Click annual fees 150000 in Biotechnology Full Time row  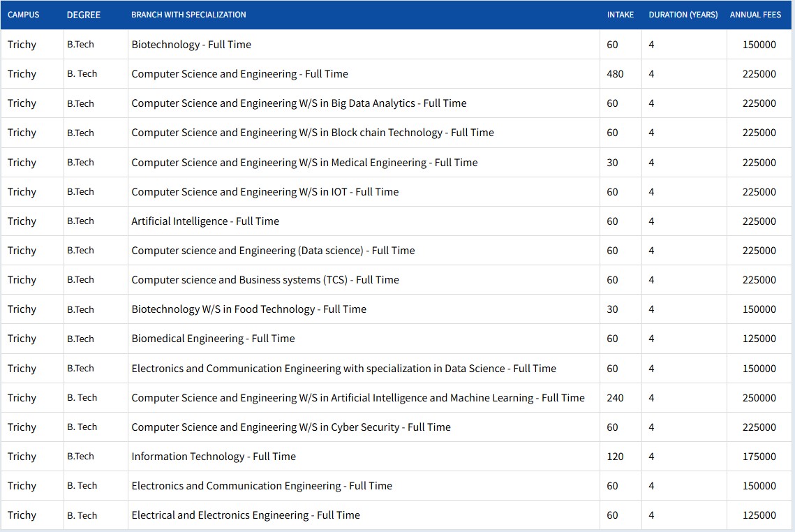coord(759,45)
